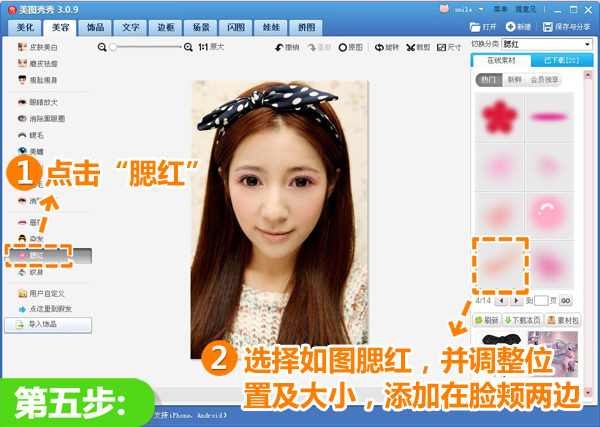Choose the 瘦脸瘦身 slimming tool
Viewport: 600px width, 427px height.
point(38,80)
